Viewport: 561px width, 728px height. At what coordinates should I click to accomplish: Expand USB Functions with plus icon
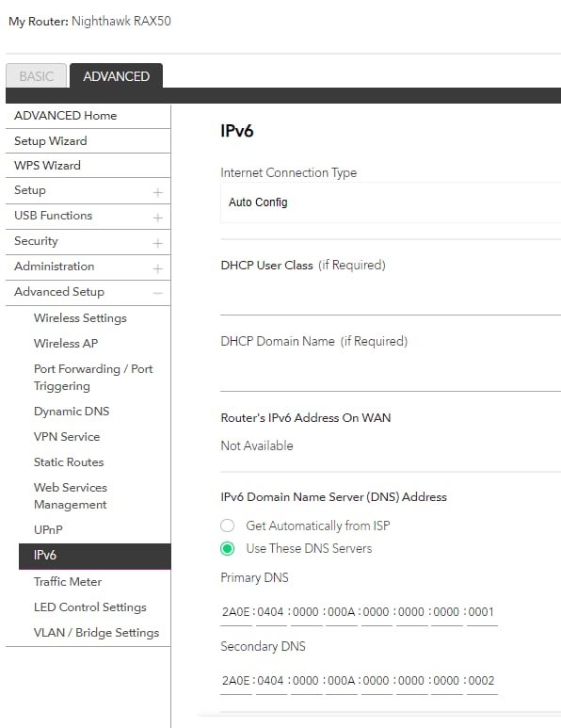(x=158, y=218)
